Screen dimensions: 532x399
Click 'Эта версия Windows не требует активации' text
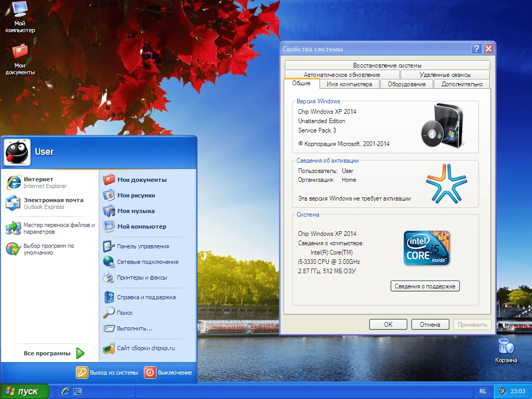coord(354,198)
